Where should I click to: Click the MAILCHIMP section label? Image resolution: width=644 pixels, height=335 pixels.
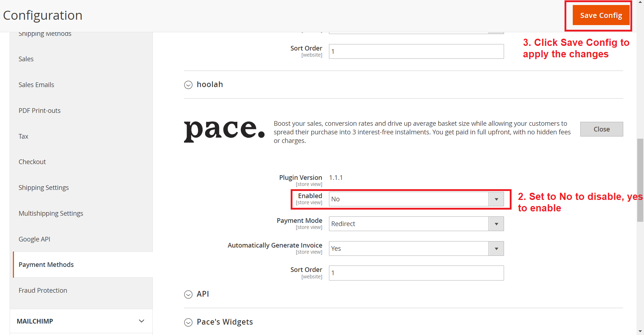coord(35,321)
